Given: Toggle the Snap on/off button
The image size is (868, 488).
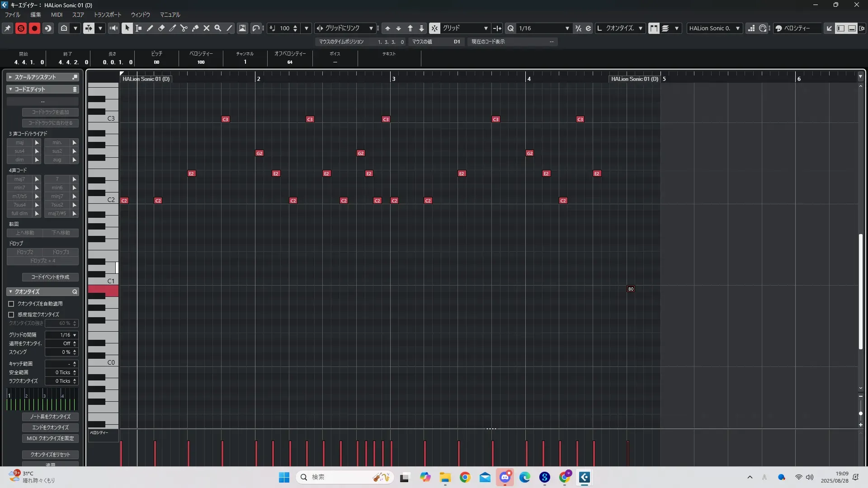Looking at the screenshot, I should pos(434,28).
